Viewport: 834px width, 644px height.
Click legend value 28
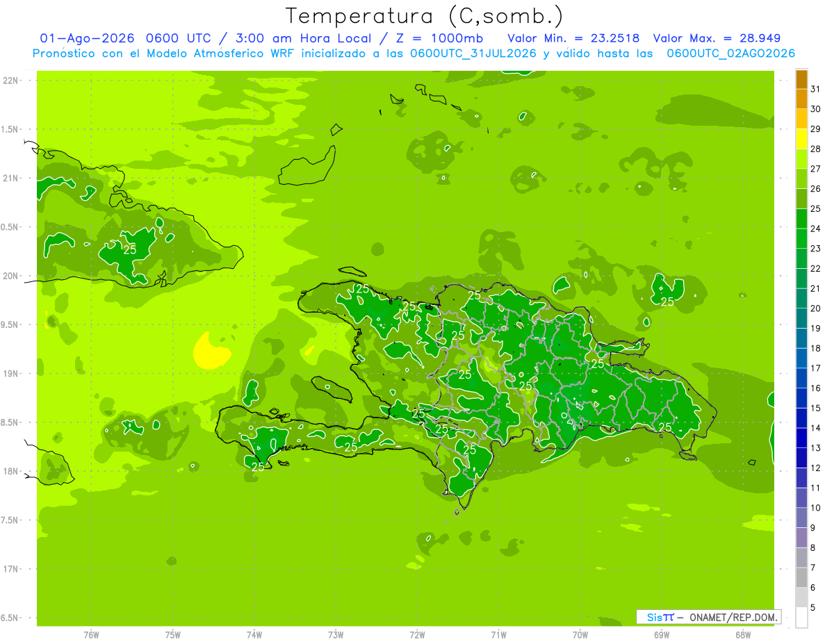pyautogui.click(x=816, y=149)
